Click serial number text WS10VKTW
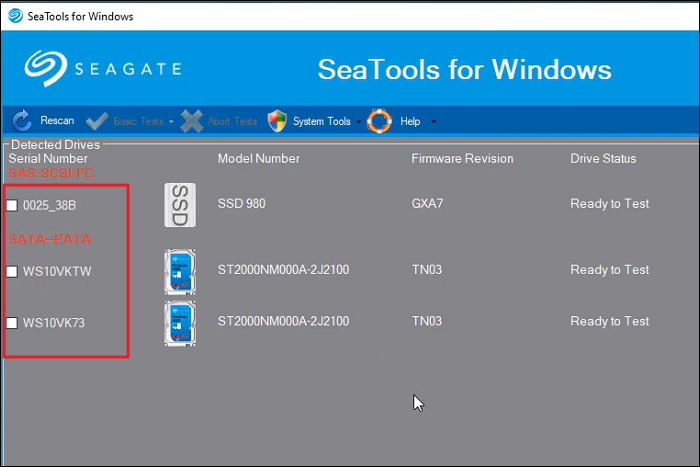The height and width of the screenshot is (467, 700). click(57, 271)
